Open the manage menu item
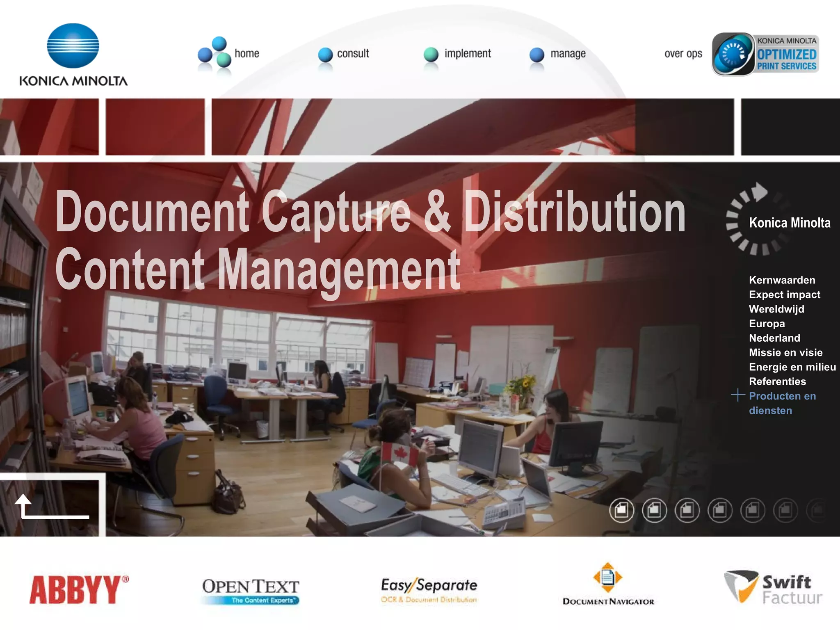Image resolution: width=840 pixels, height=630 pixels. coord(568,54)
